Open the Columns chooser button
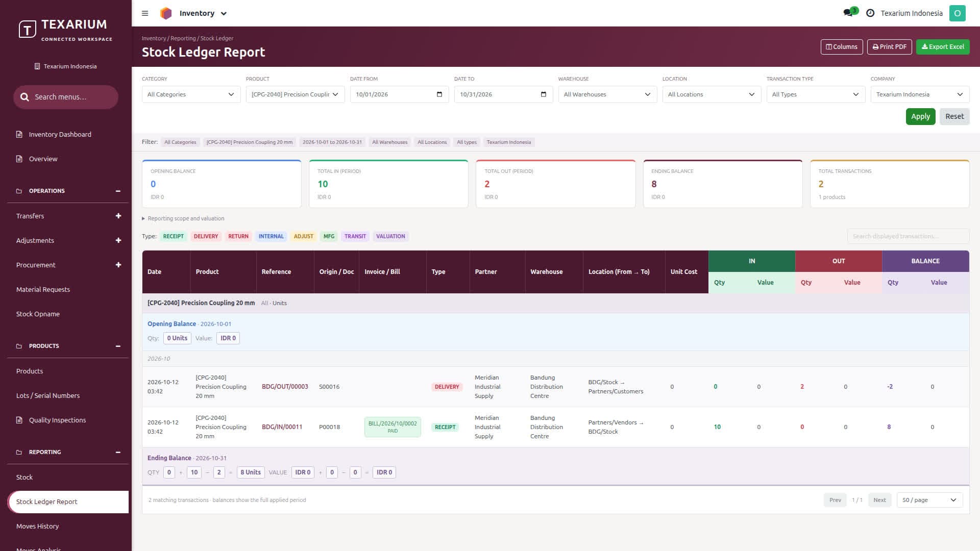This screenshot has height=551, width=980. tap(842, 47)
